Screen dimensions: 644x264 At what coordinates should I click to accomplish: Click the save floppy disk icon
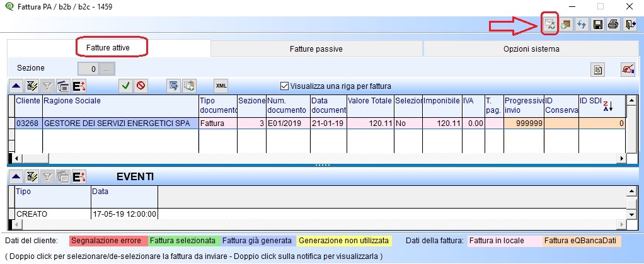click(x=597, y=25)
